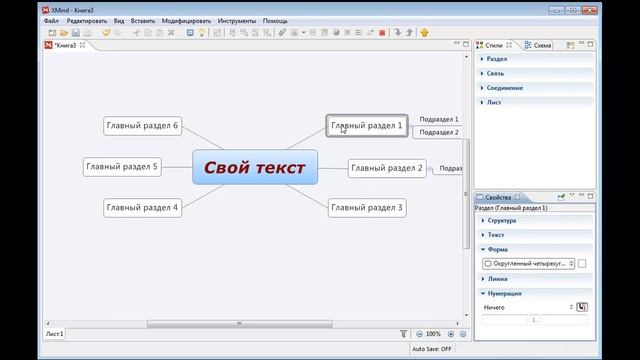Image resolution: width=640 pixels, height=360 pixels.
Task: Click the zoom in plus icon
Action: (451, 334)
